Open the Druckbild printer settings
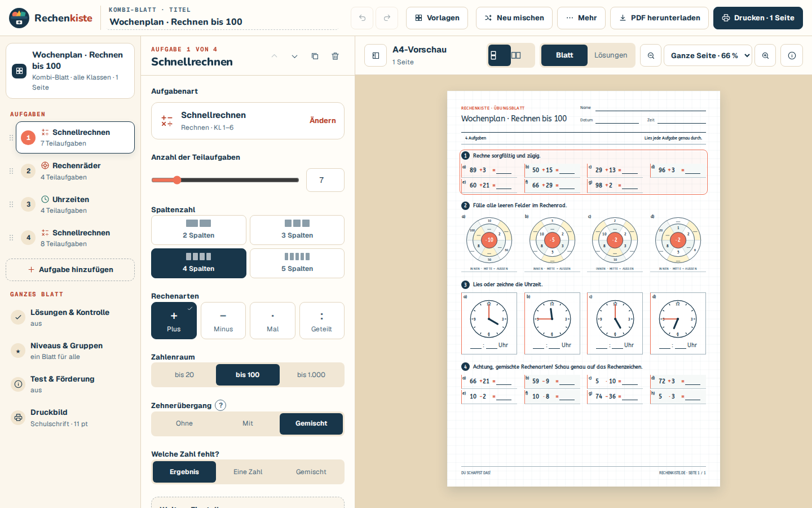This screenshot has height=508, width=812. tap(70, 418)
